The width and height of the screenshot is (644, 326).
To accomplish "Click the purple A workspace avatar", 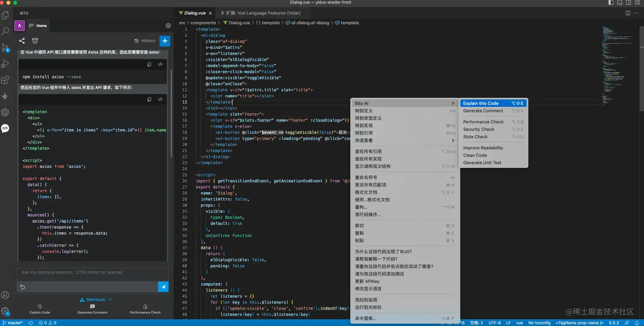I will (20, 26).
